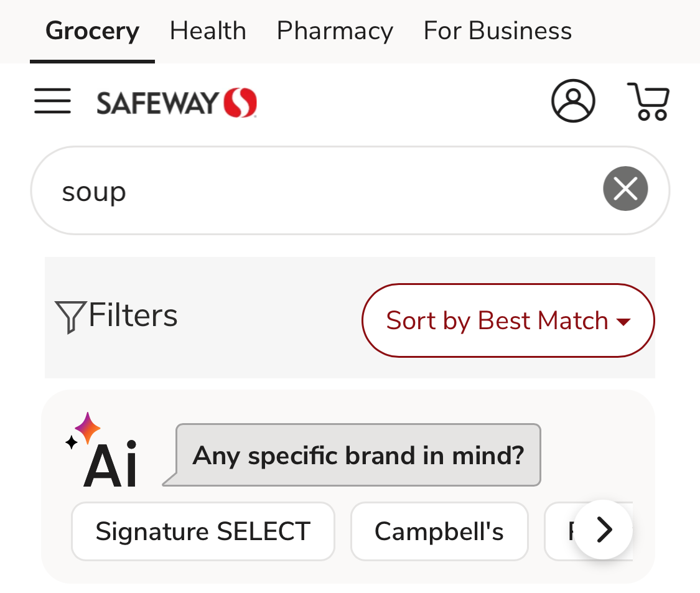Choose the Signature SELECT brand chip
This screenshot has width=700, height=593.
[203, 531]
